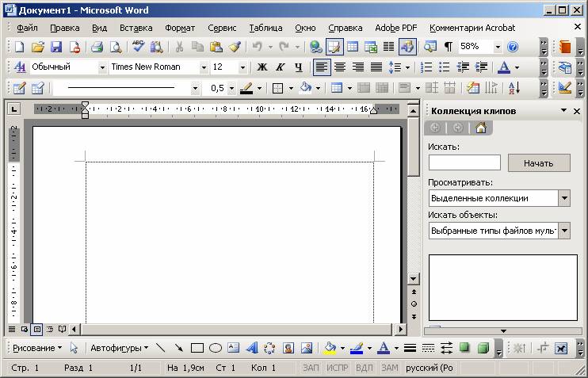This screenshot has width=588, height=378.
Task: Sort ascending in Tables toolbar
Action: pyautogui.click(x=514, y=88)
